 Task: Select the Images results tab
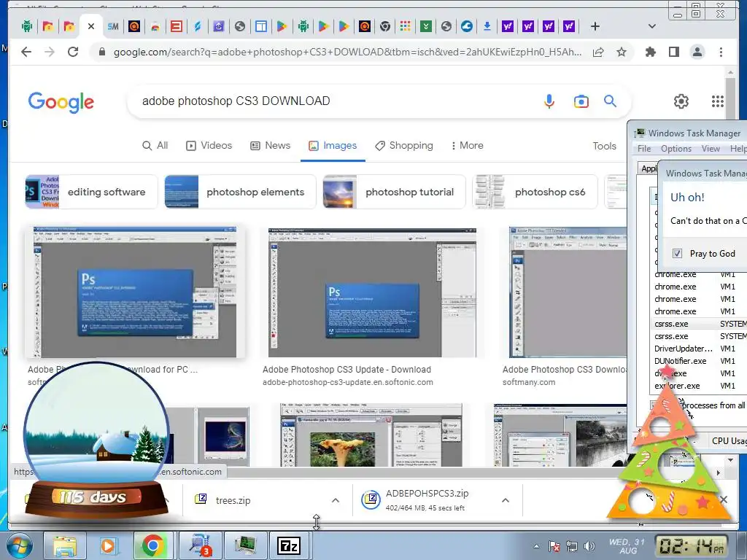point(333,146)
